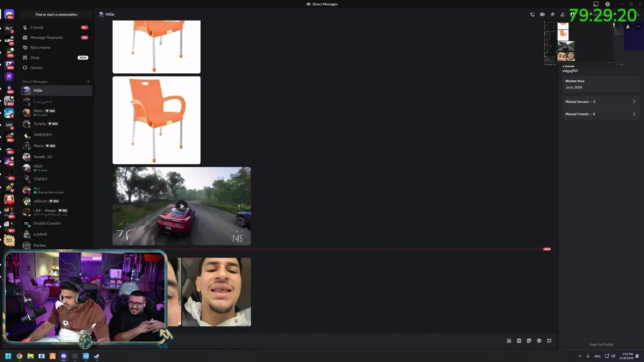Viewport: 644px width, 362px height.
Task: Open the server with 741 badge
Action: pos(9,52)
